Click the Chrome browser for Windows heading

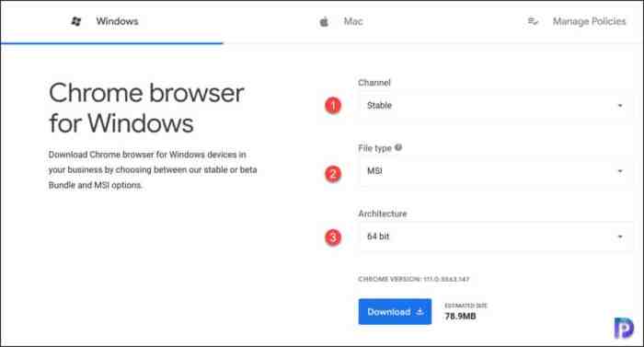[x=146, y=108]
